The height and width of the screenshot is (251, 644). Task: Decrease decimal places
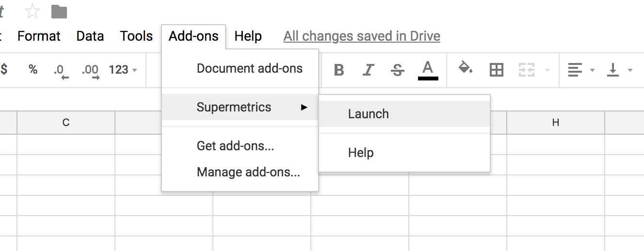(x=61, y=70)
